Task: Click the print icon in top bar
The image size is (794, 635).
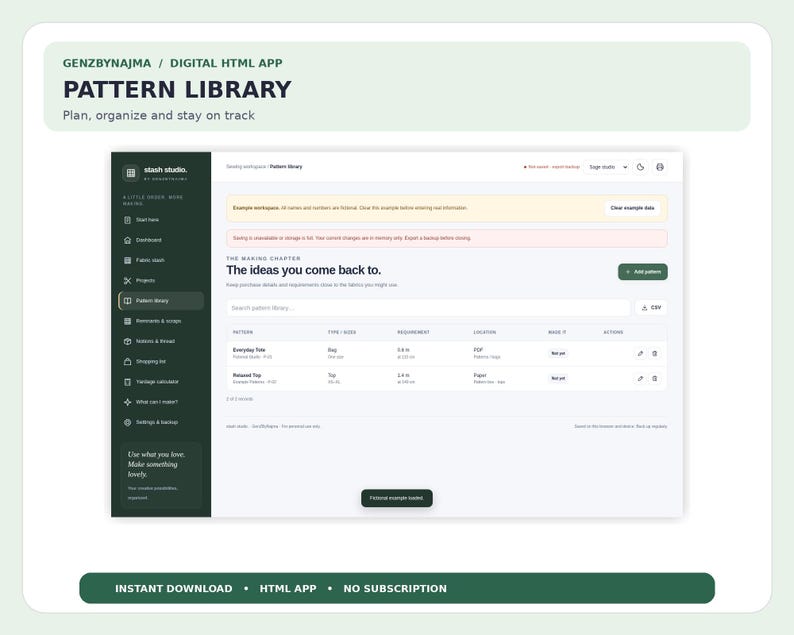Action: (x=660, y=167)
